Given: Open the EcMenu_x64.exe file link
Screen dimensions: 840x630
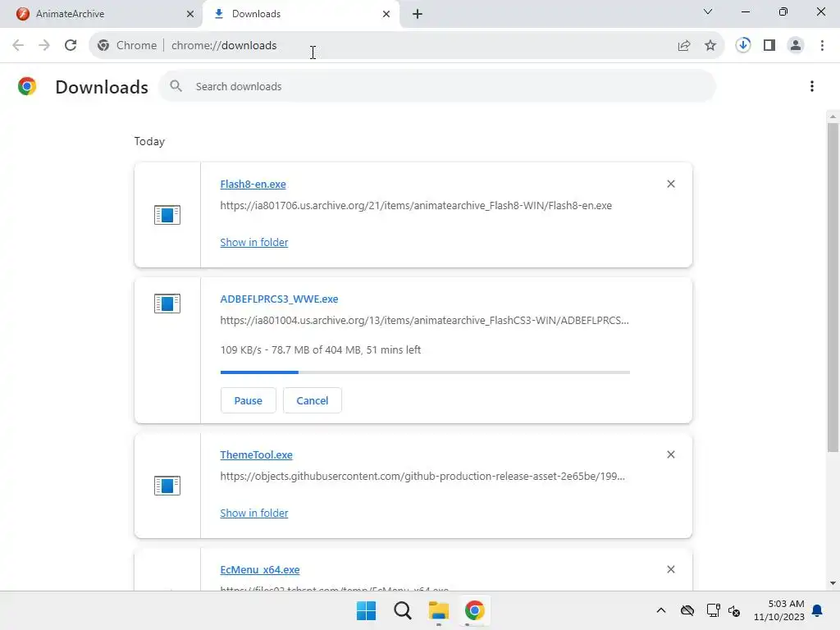Looking at the screenshot, I should click(x=260, y=569).
